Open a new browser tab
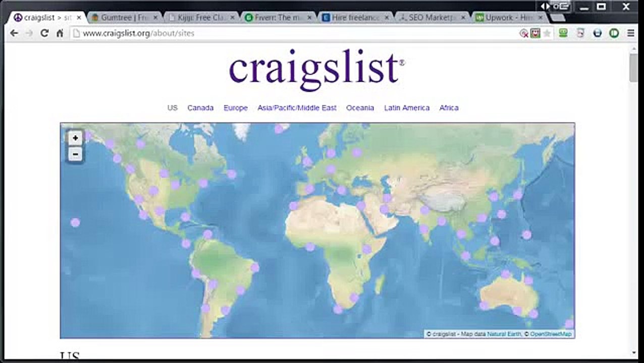This screenshot has width=644, height=363. (557, 18)
